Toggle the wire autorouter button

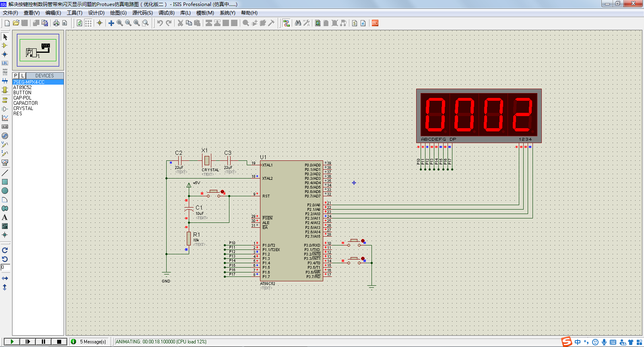pos(286,23)
